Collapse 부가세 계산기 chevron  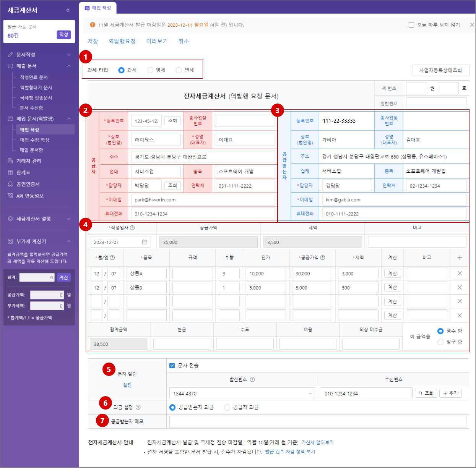69,241
